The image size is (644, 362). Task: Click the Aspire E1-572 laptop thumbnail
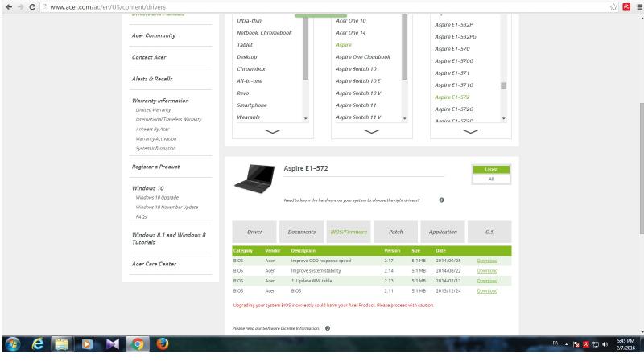pos(255,179)
